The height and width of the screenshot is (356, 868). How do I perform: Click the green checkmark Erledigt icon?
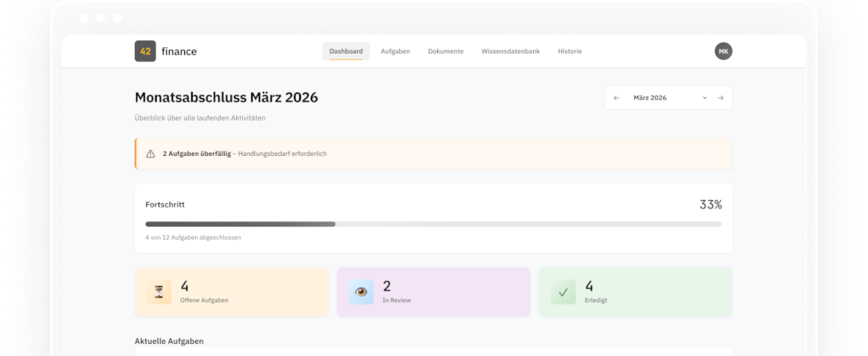(x=563, y=292)
